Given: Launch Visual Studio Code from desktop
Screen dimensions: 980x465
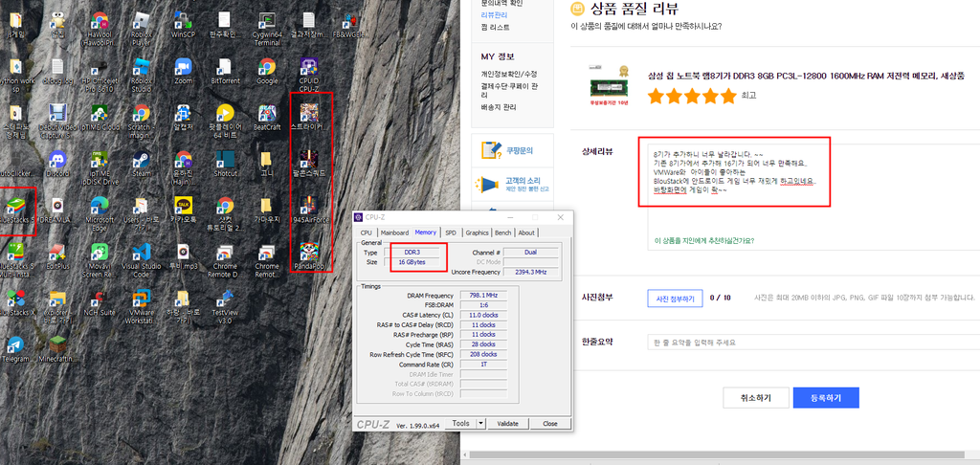Looking at the screenshot, I should (x=141, y=259).
